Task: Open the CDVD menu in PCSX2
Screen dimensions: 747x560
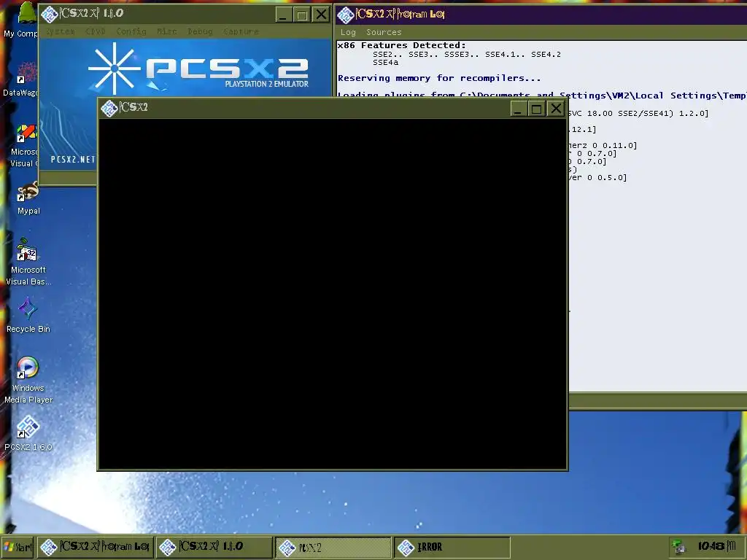Action: click(x=96, y=31)
